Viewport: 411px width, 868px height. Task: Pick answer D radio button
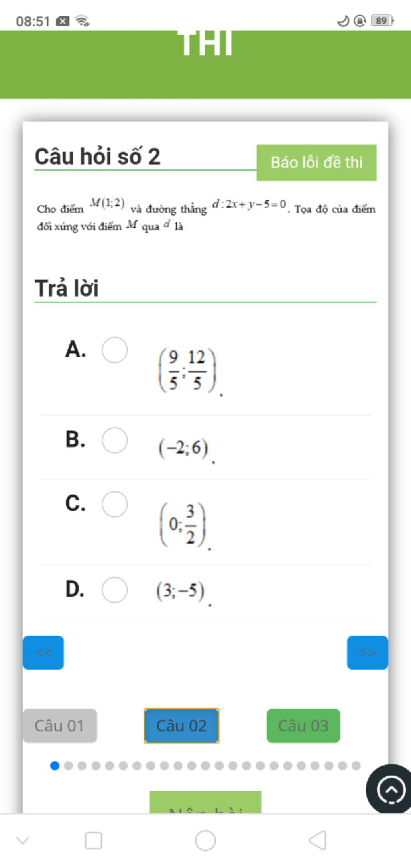click(x=115, y=590)
